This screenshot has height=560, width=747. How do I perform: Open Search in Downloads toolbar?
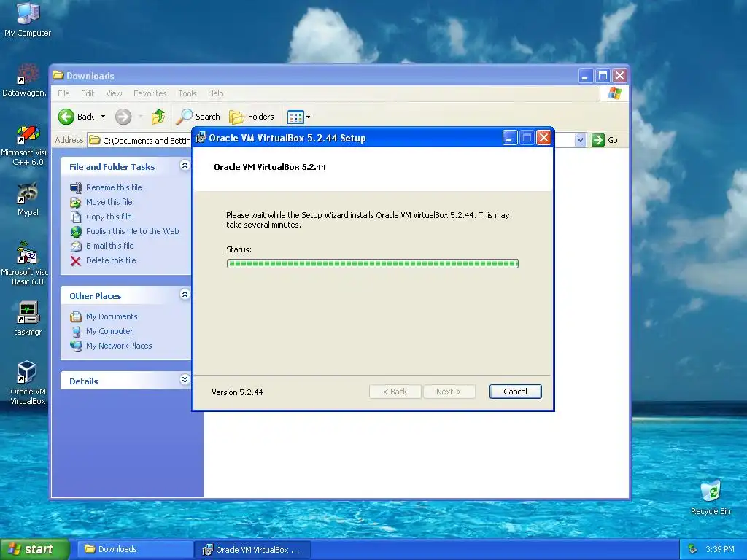198,117
